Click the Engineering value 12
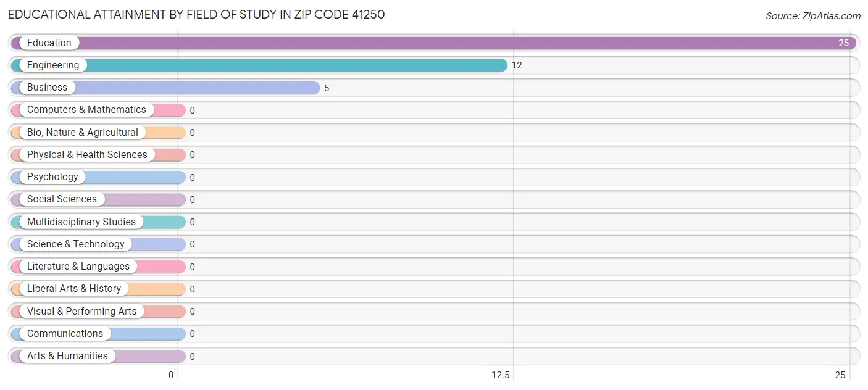868x390 pixels. click(x=517, y=65)
